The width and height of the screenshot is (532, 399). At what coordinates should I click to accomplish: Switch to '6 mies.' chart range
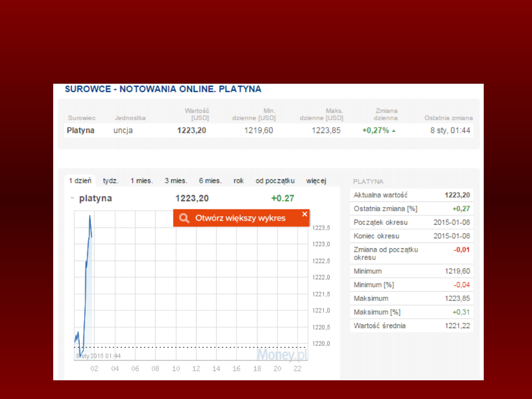coord(210,181)
